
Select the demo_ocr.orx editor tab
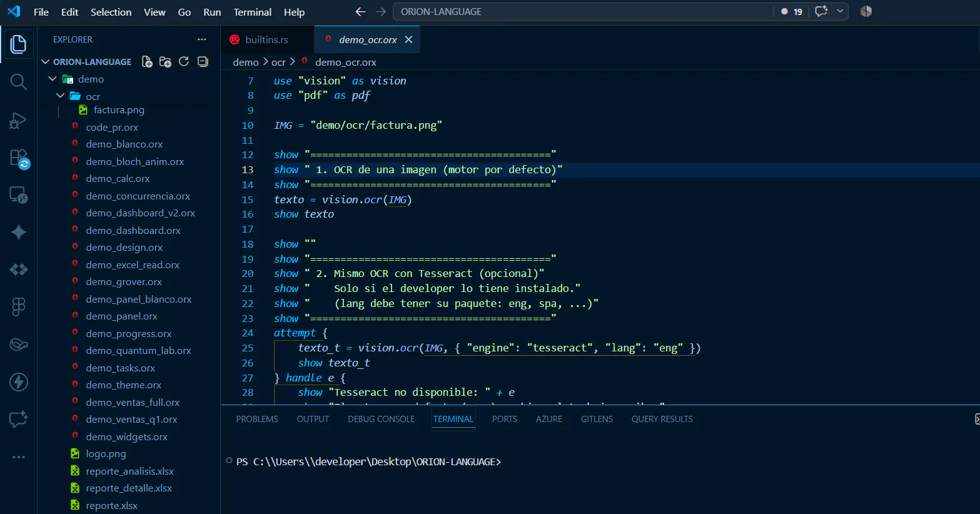[368, 39]
